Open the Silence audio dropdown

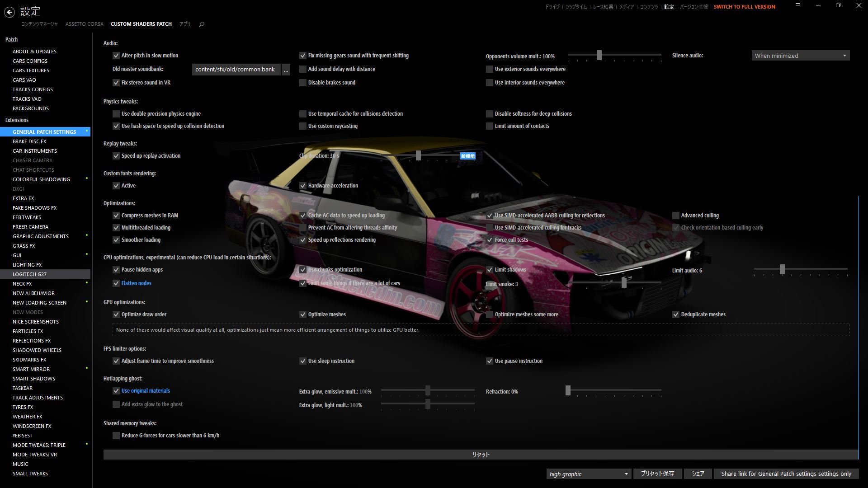pyautogui.click(x=800, y=56)
